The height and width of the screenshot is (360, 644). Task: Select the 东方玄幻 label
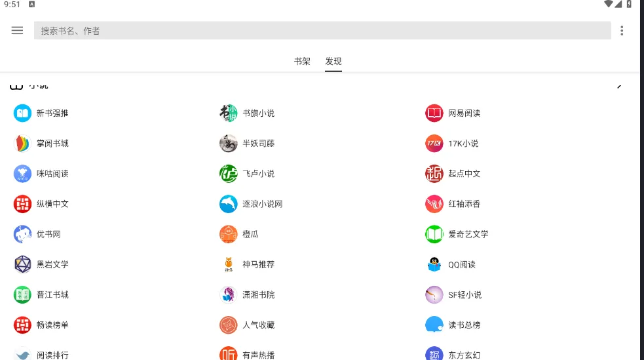464,355
